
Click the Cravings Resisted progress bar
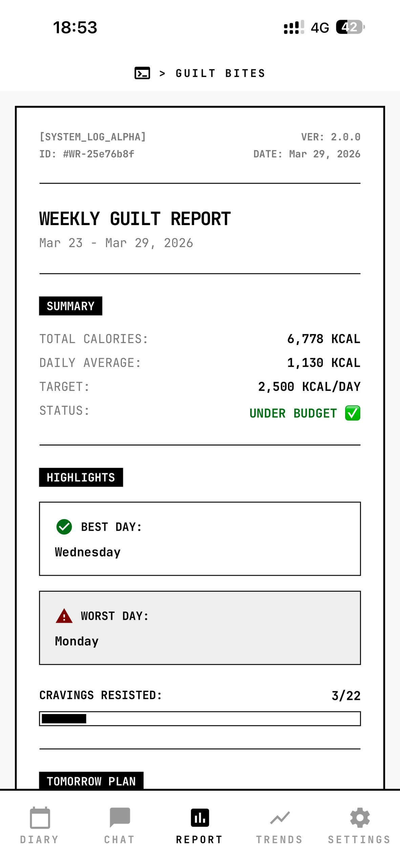click(x=200, y=718)
